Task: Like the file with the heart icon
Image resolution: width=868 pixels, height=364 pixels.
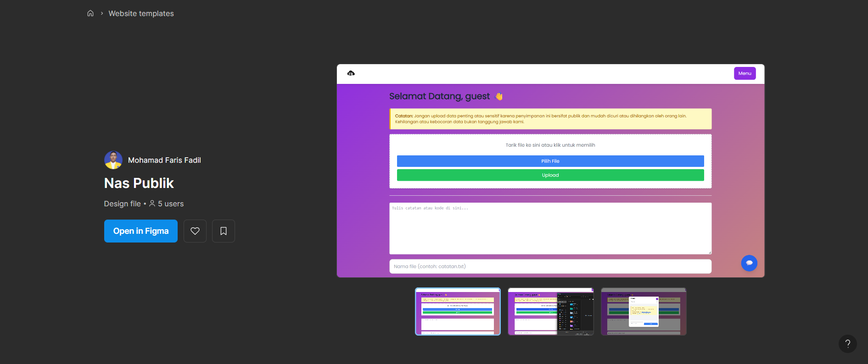Action: [195, 231]
